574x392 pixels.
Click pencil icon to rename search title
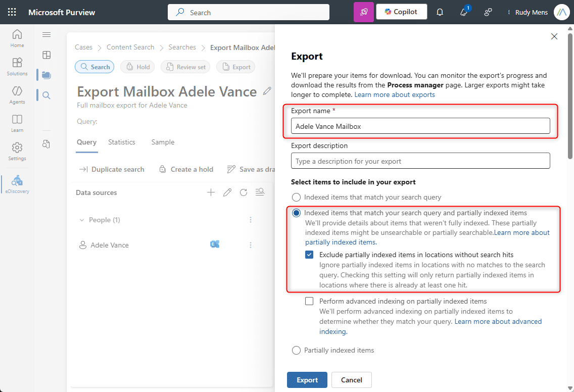(267, 91)
